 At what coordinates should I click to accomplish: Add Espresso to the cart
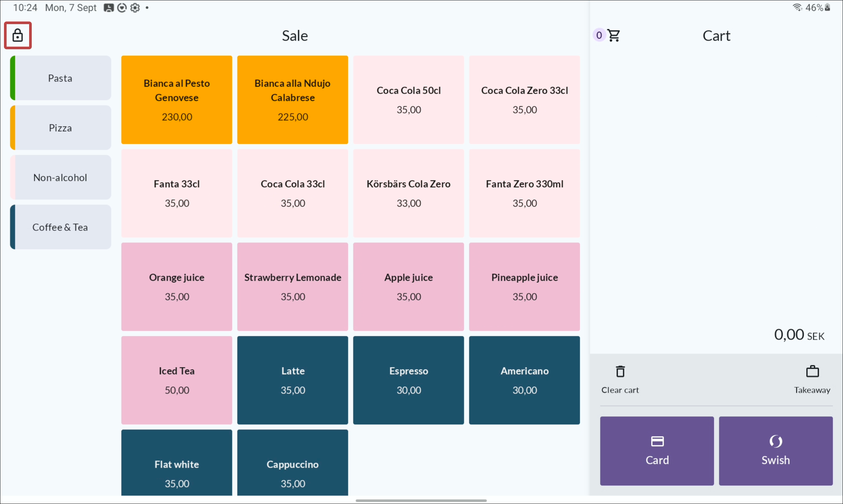(408, 380)
